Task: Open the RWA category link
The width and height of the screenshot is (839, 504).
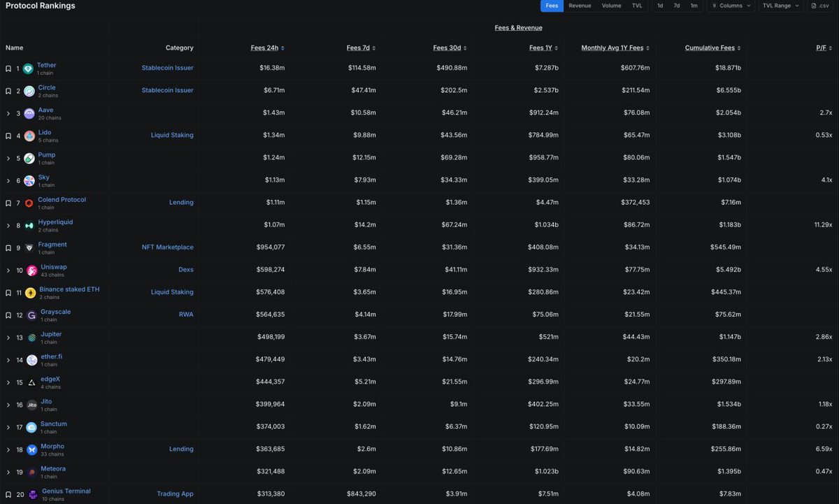Action: pos(186,315)
